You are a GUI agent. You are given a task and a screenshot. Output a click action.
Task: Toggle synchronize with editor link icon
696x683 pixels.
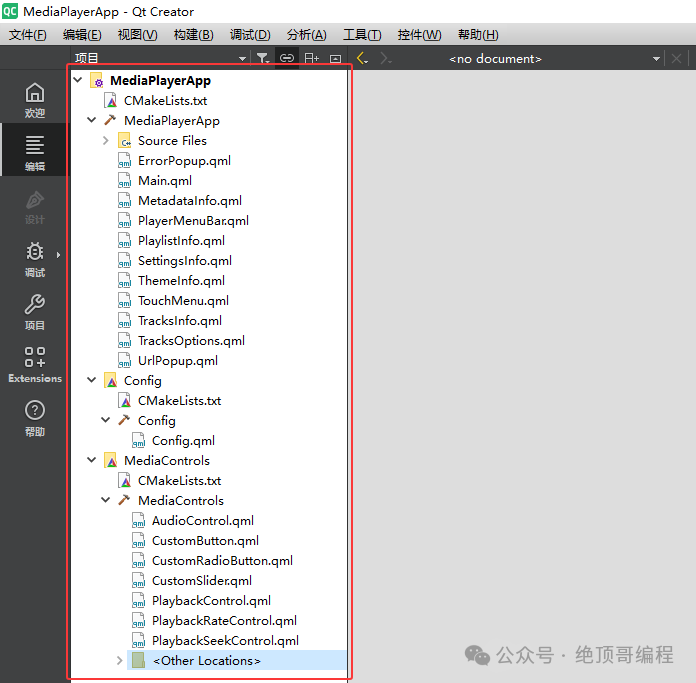click(287, 58)
